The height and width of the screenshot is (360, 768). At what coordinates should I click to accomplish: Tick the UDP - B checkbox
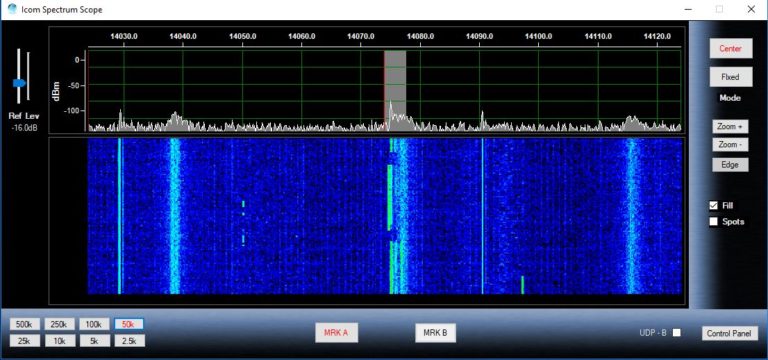pos(676,333)
